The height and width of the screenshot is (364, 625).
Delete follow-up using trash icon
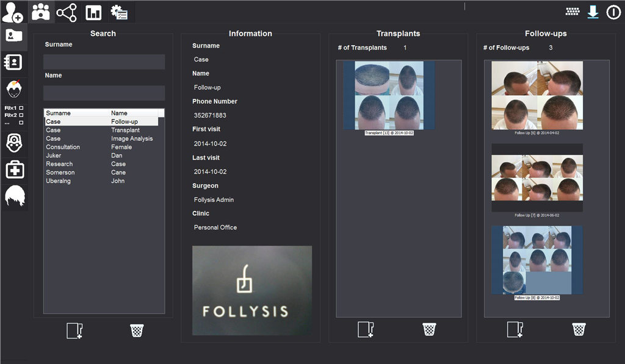click(x=579, y=330)
